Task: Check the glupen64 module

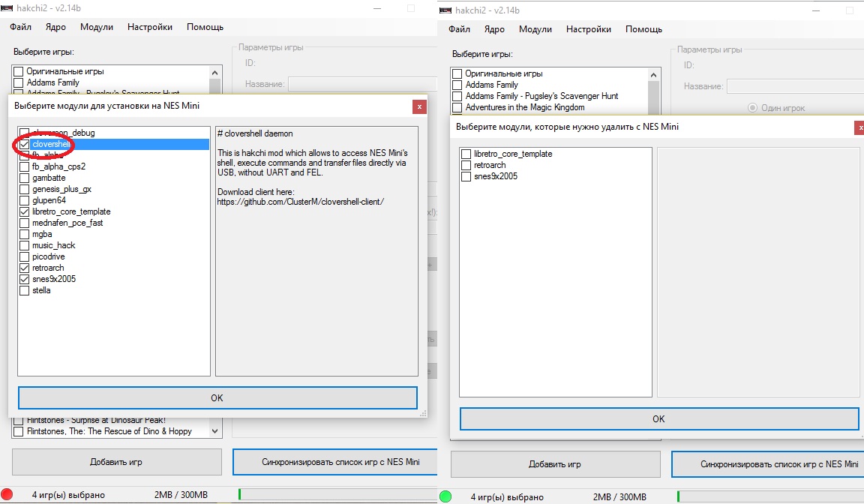Action: (24, 200)
